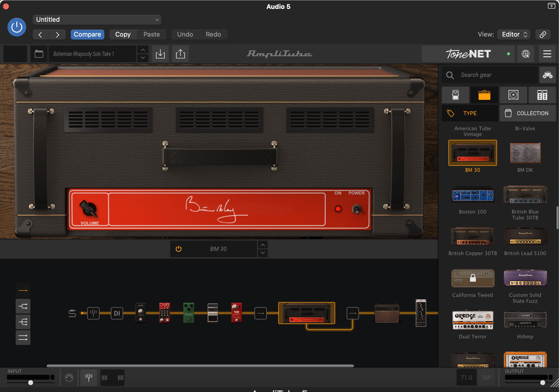Select the British Lead S100 amp

[x=525, y=236]
